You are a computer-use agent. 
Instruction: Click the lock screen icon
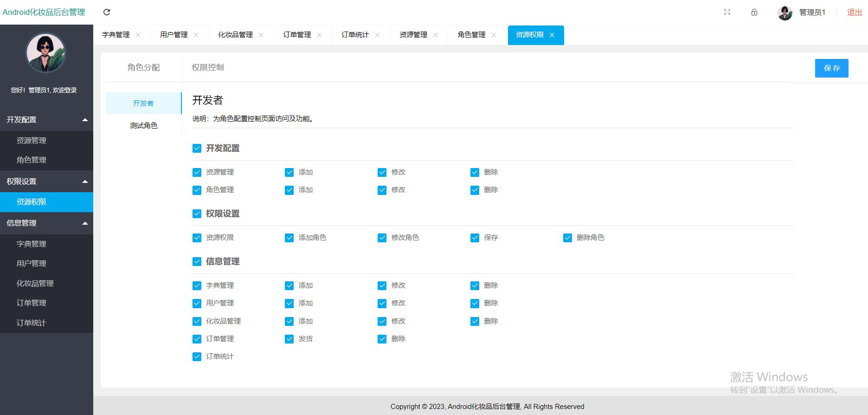[x=754, y=12]
